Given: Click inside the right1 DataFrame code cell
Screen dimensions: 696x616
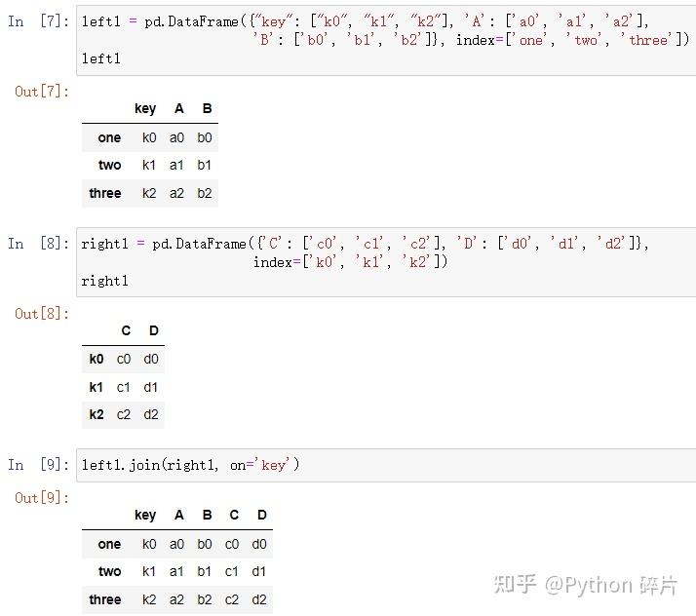Looking at the screenshot, I should (x=385, y=262).
